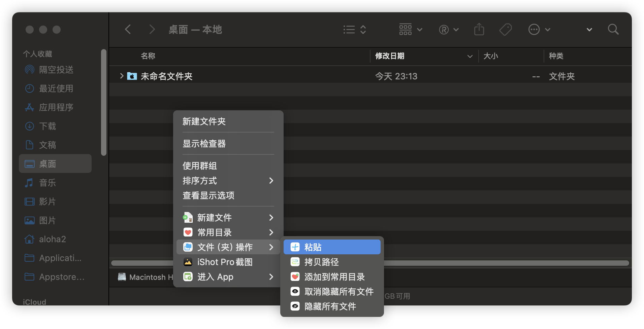Screen dimensions: 644x329
Task: Open the ellipsis action menu icon
Action: (539, 30)
